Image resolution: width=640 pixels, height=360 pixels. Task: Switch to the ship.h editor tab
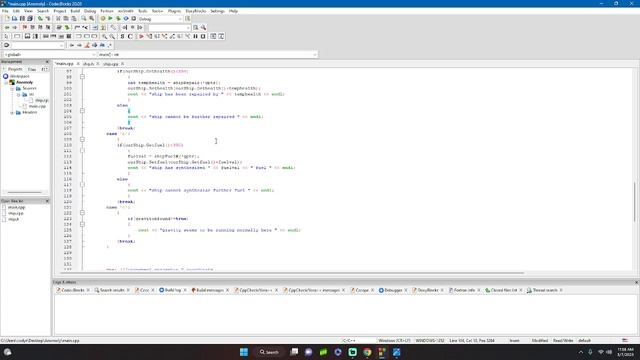(88, 64)
